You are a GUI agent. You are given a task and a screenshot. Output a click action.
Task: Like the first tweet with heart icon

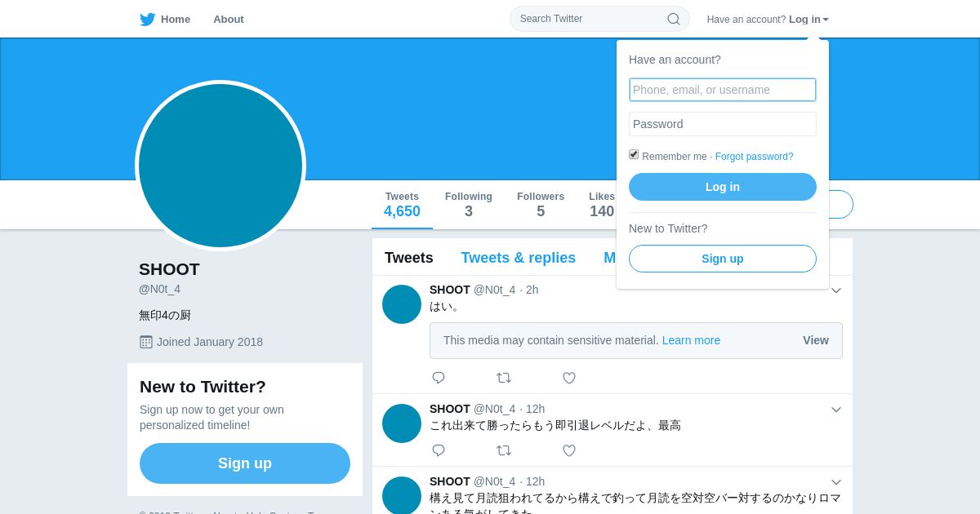click(x=569, y=378)
